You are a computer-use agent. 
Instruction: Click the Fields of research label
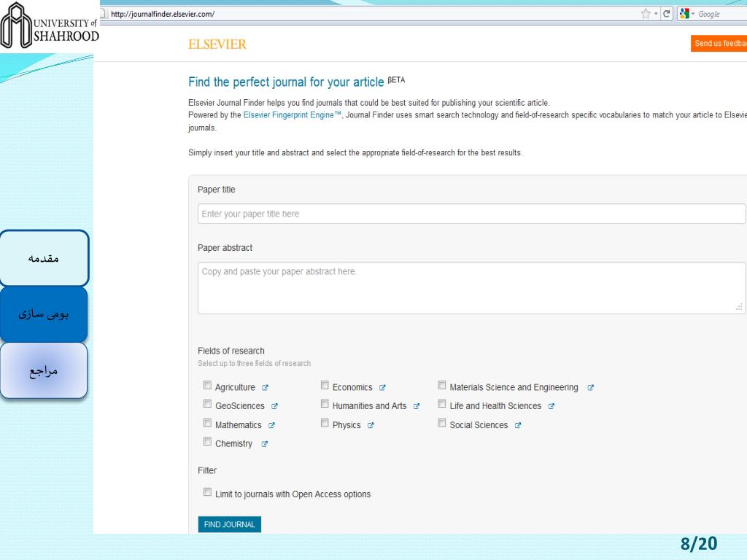231,351
